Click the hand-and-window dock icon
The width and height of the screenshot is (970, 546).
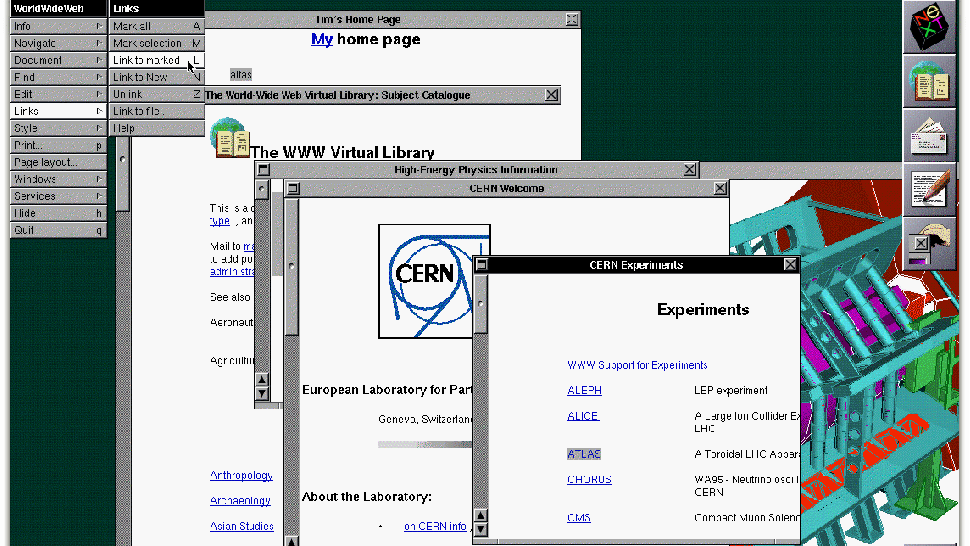coord(929,244)
